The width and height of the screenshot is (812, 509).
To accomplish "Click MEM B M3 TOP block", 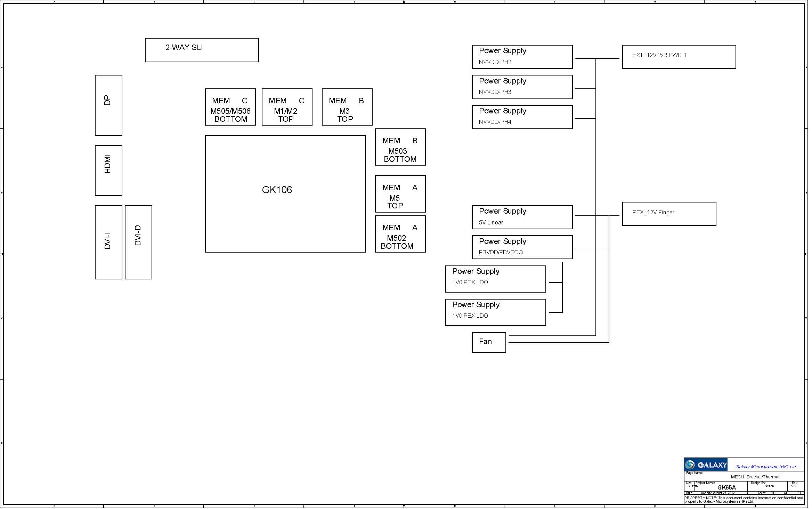I will (347, 107).
